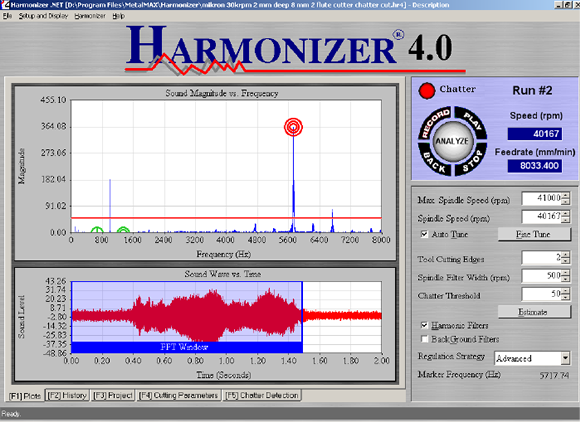Click the small spectrum peak near 6700 Hz
Image resolution: width=580 pixels, height=422 pixels.
point(332,221)
